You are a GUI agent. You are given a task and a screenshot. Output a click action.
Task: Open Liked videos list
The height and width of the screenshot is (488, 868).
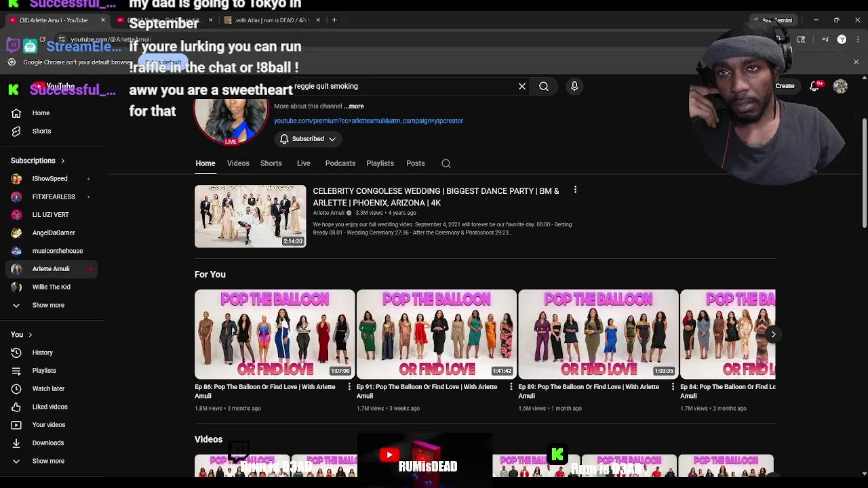click(50, 407)
